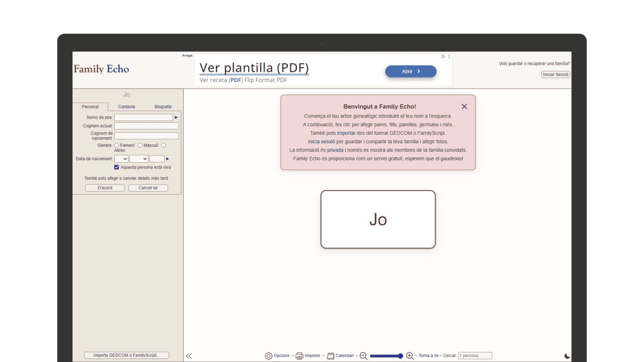Click the Family Echo logo
The image size is (644, 362).
101,69
